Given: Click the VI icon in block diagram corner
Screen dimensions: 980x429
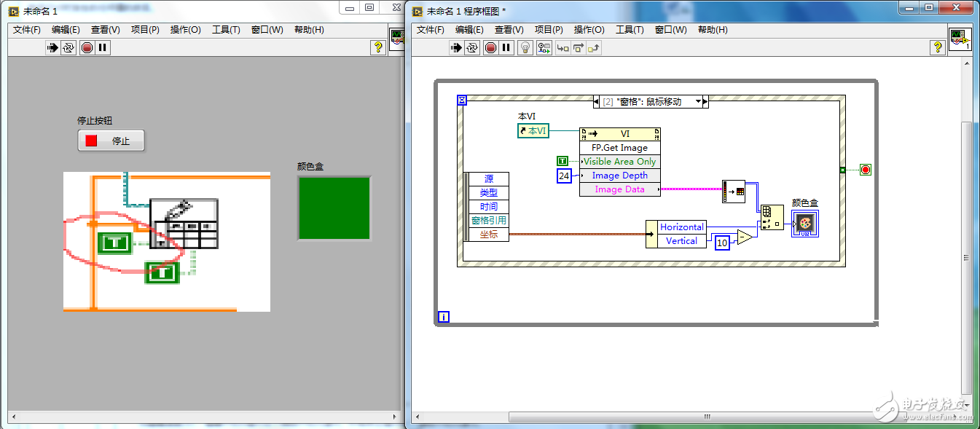Looking at the screenshot, I should (x=960, y=39).
